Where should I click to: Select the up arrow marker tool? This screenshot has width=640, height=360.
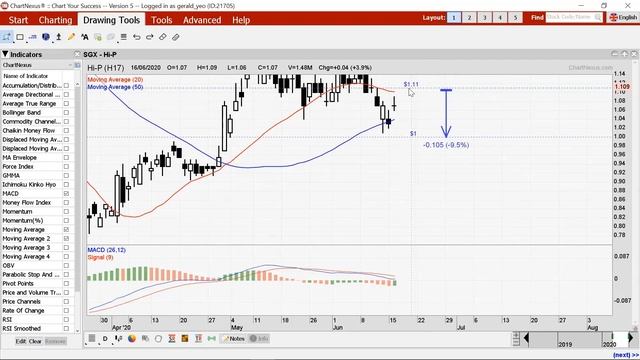(x=59, y=37)
